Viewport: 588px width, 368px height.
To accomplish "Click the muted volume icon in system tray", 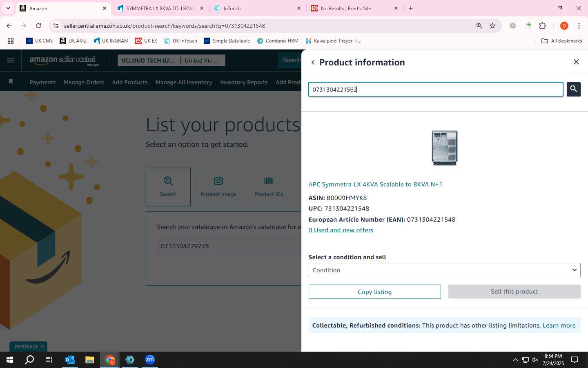I will (535, 360).
